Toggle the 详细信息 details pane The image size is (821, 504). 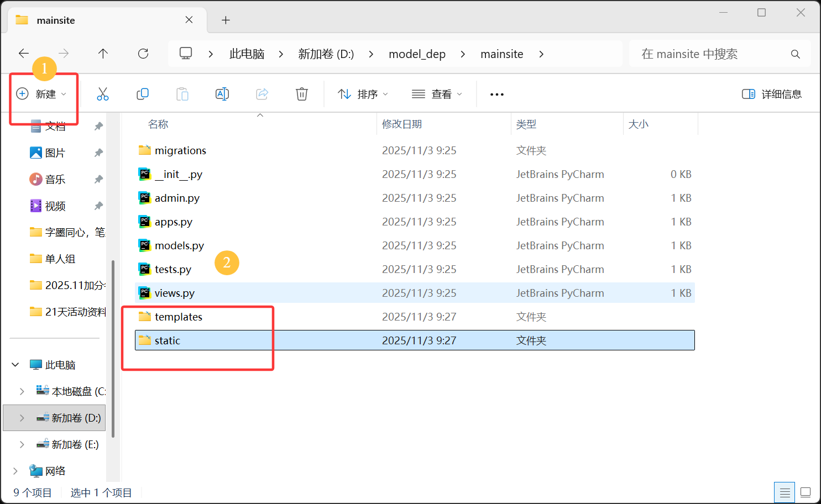772,94
